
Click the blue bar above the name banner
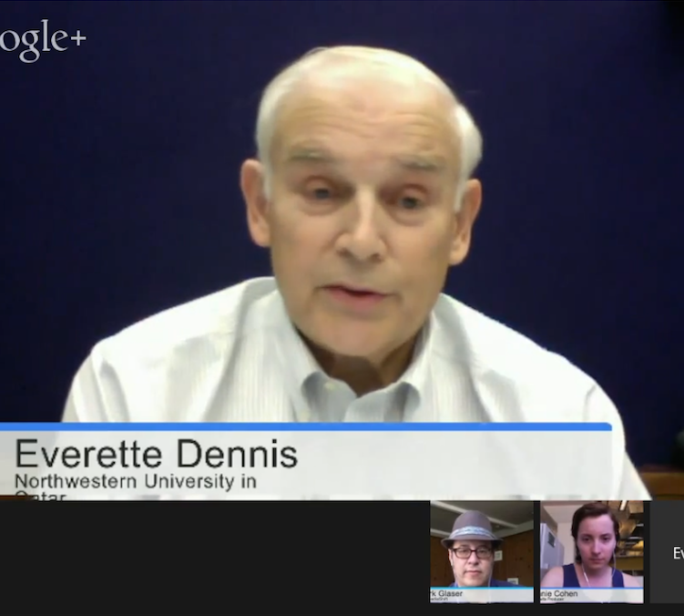tap(305, 426)
